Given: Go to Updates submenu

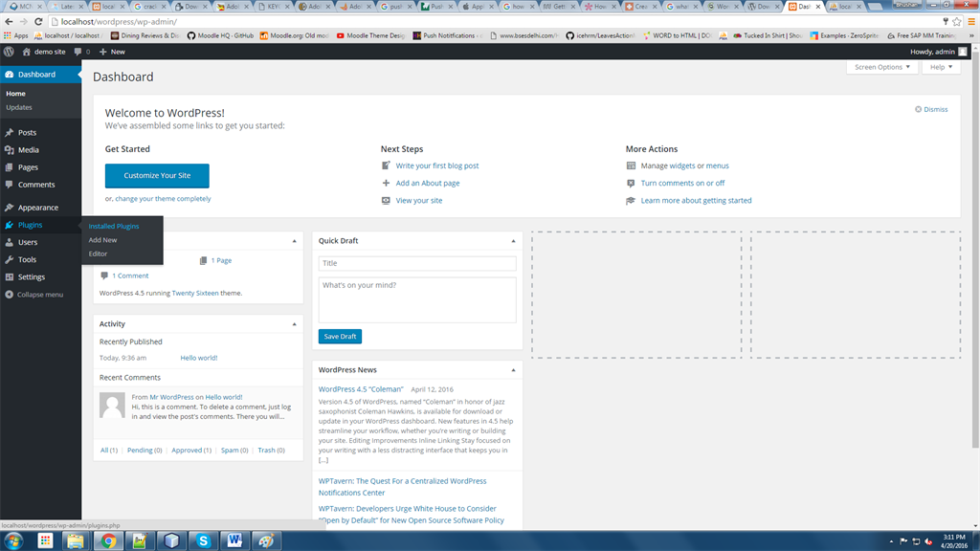Looking at the screenshot, I should tap(19, 107).
